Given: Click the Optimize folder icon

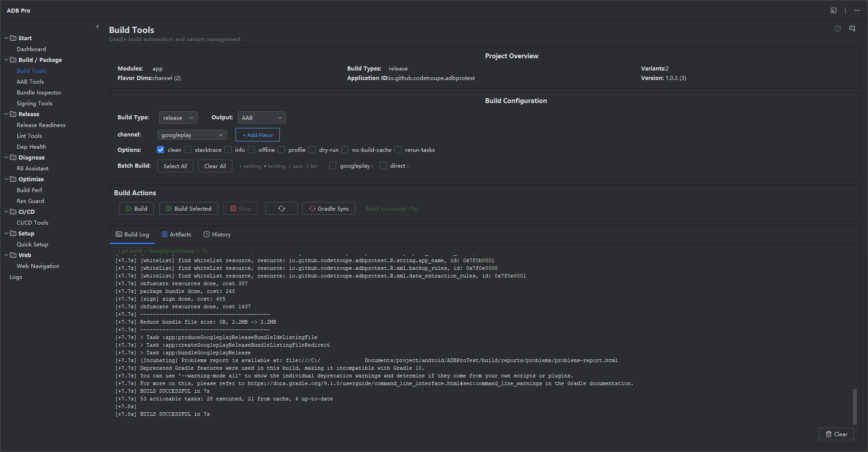Looking at the screenshot, I should pyautogui.click(x=13, y=179).
